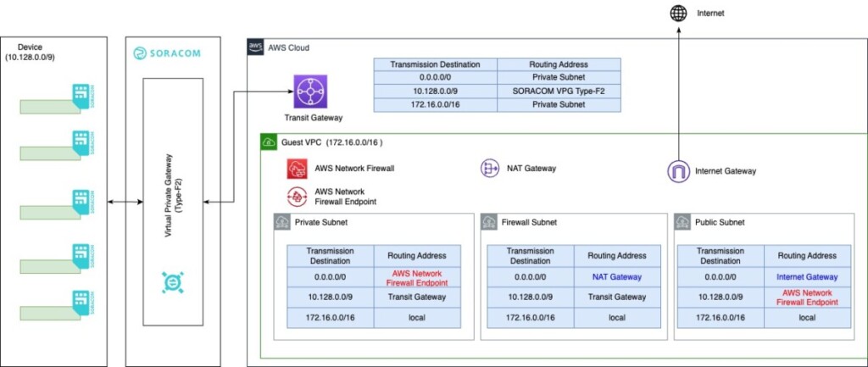Click 'Transit Gateway' cell in Private Subnet table

[416, 297]
